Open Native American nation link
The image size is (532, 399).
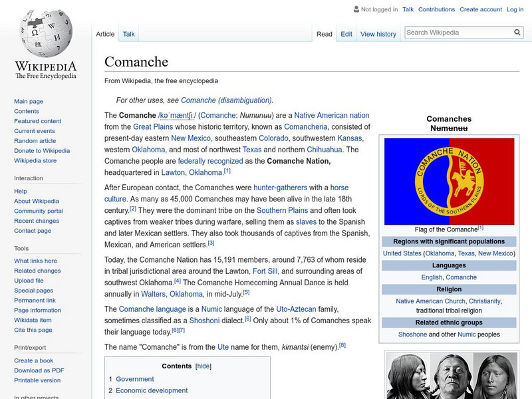(332, 115)
